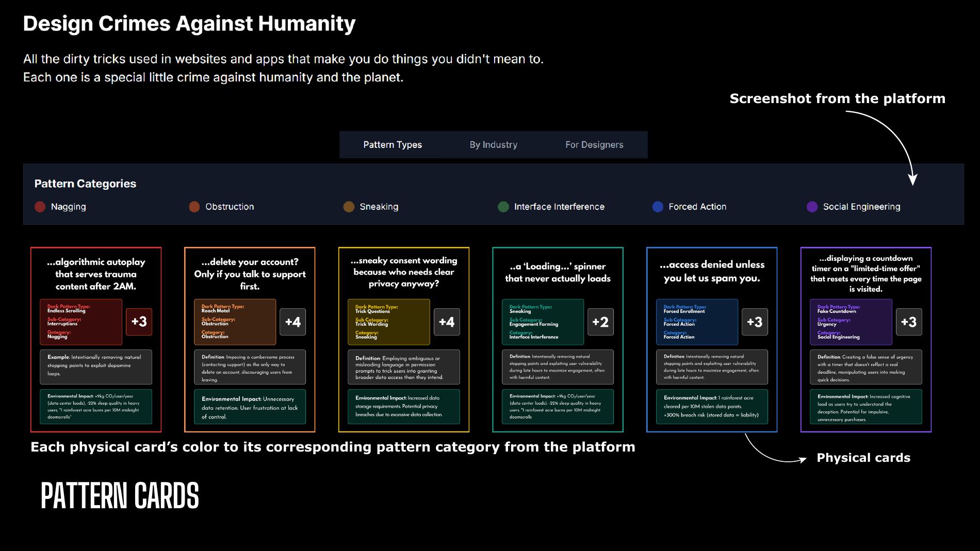Screen dimensions: 980x551
Task: Click the +4 badge on Roach Motel card
Action: point(293,322)
